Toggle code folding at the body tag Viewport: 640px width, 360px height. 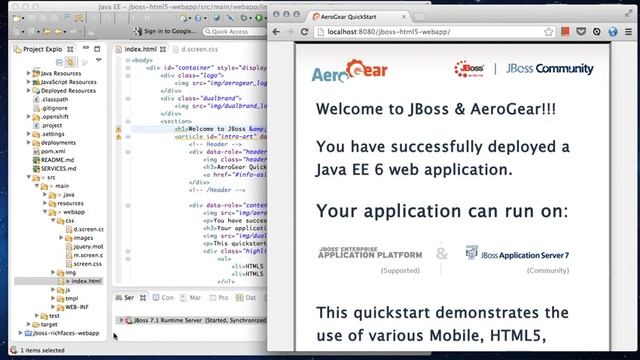point(128,60)
